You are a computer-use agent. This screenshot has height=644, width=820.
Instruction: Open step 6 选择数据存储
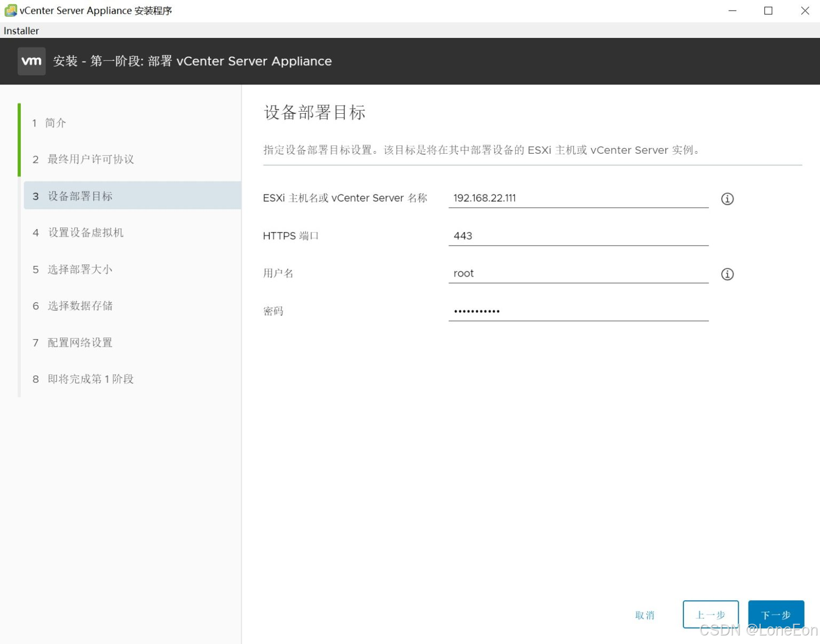click(x=79, y=305)
